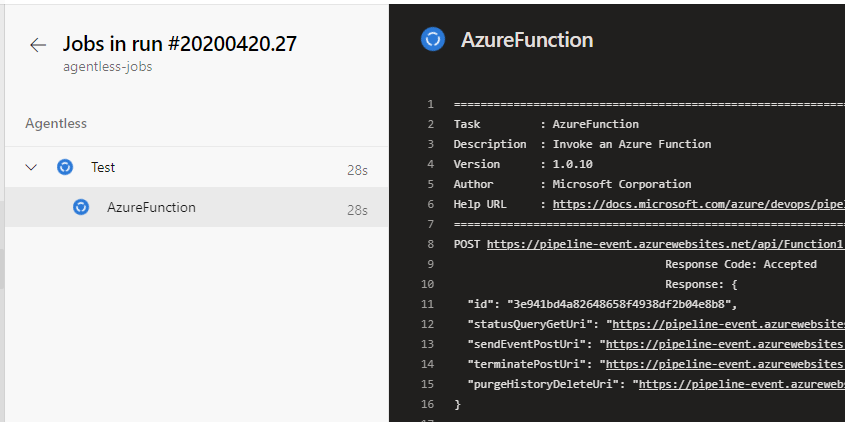Click the 'Jobs in run #20200420.27' heading

(x=179, y=44)
